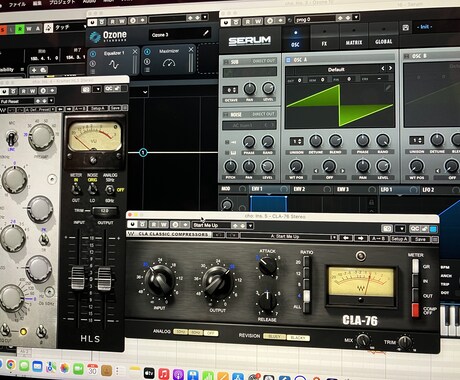The height and width of the screenshot is (380, 460).
Task: Toggle Maximizer module power button
Action: (x=147, y=52)
